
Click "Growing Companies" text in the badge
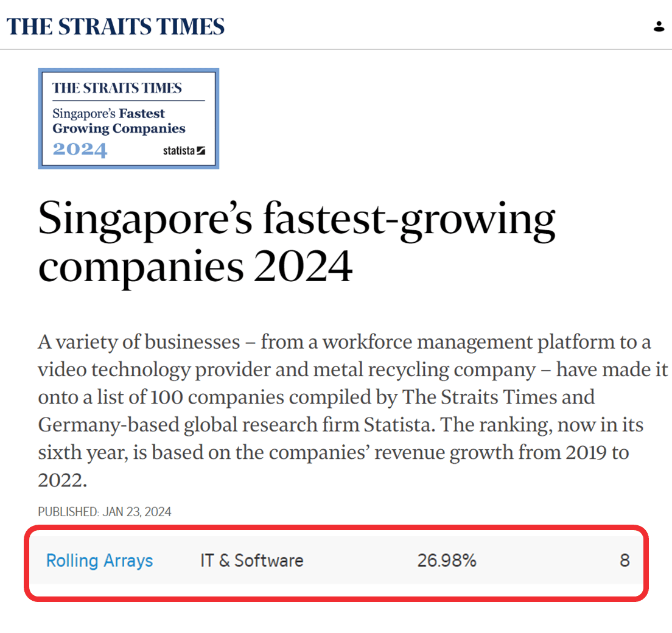coord(119,128)
